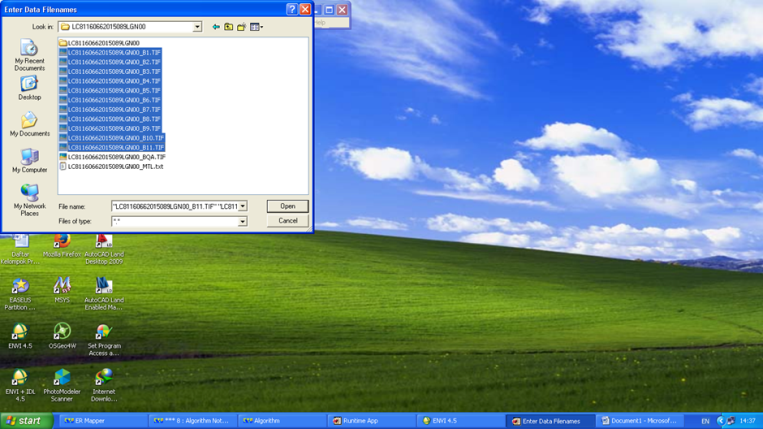Viewport: 763px width, 429px height.
Task: Expand the Look in folder dropdown
Action: click(x=197, y=27)
